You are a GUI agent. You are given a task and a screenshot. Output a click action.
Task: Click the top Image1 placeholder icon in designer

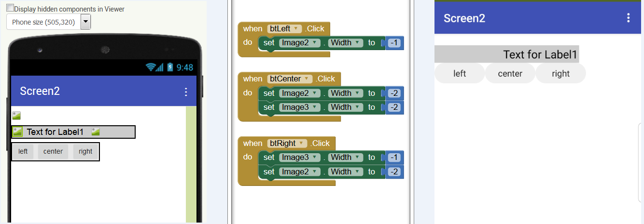16,116
